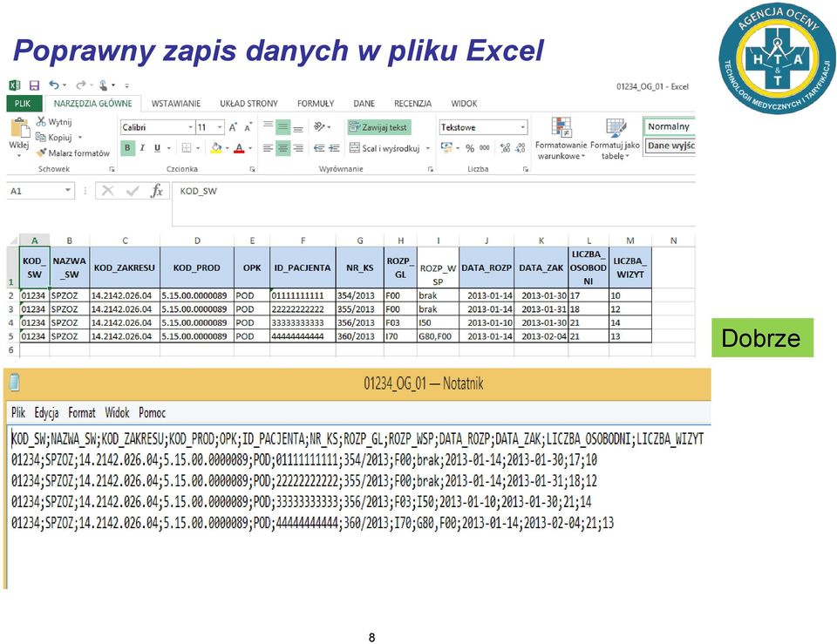Open Edycja menu in Notatnik
Viewport: 837px width, 644px height.
point(46,412)
